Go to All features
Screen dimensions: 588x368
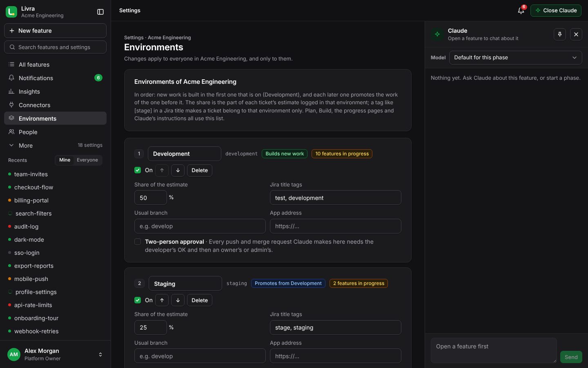55,65
